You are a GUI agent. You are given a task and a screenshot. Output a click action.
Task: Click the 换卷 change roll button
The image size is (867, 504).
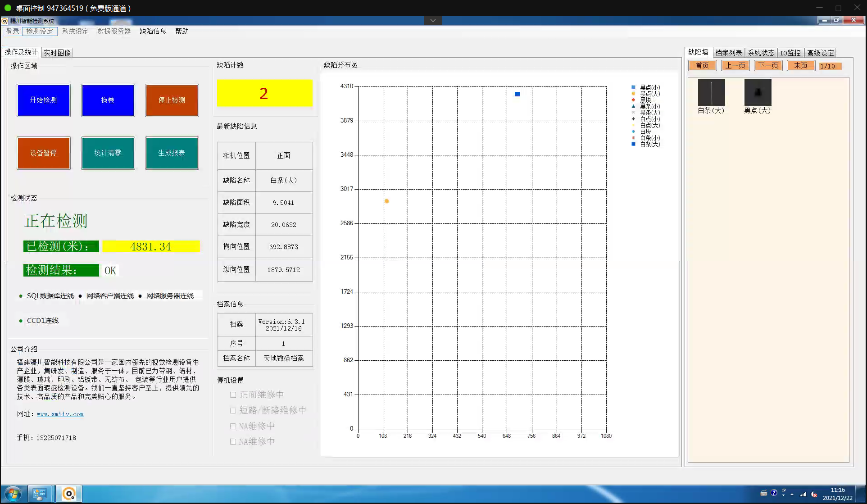(x=108, y=100)
